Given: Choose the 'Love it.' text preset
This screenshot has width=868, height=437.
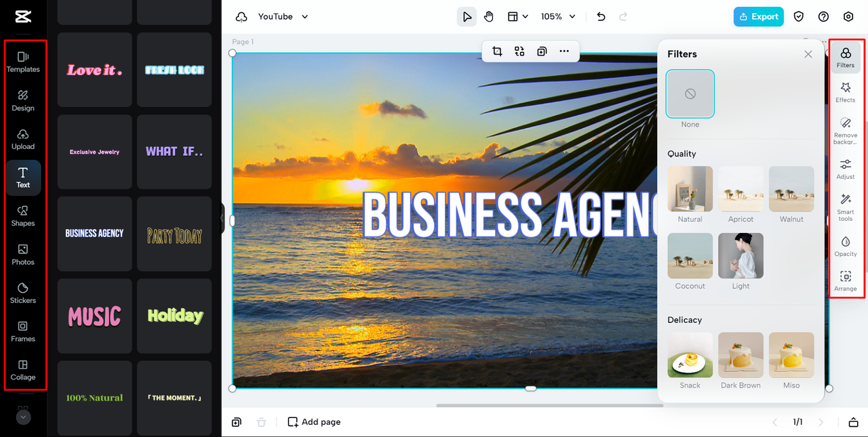Looking at the screenshot, I should (95, 70).
